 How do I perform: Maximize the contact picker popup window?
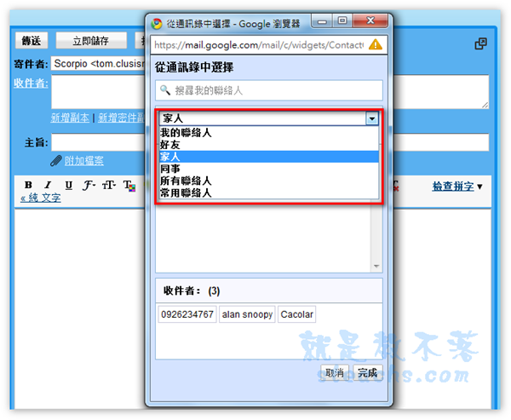coord(342,21)
